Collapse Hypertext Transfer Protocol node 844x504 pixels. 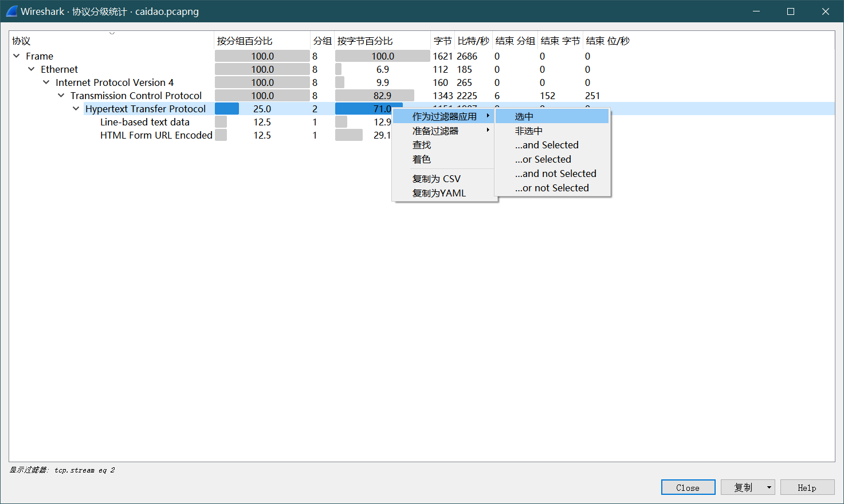pyautogui.click(x=76, y=109)
